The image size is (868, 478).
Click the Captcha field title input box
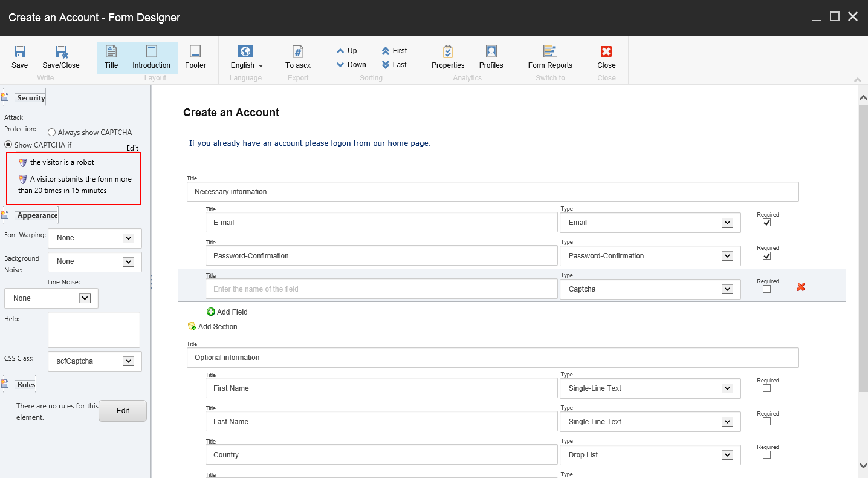[381, 289]
